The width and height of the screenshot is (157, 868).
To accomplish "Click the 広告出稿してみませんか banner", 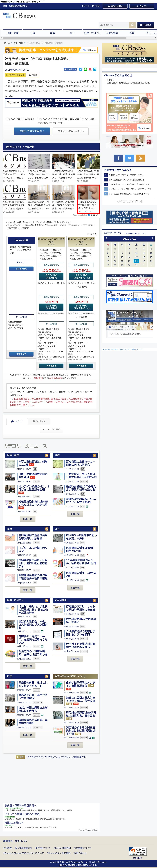I will pyautogui.click(x=129, y=297).
